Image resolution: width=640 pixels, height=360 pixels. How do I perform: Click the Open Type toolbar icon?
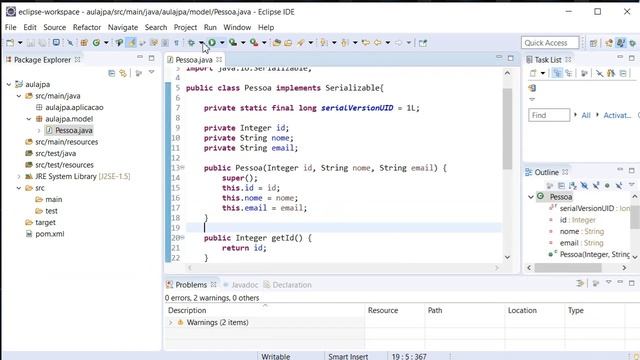(277, 42)
